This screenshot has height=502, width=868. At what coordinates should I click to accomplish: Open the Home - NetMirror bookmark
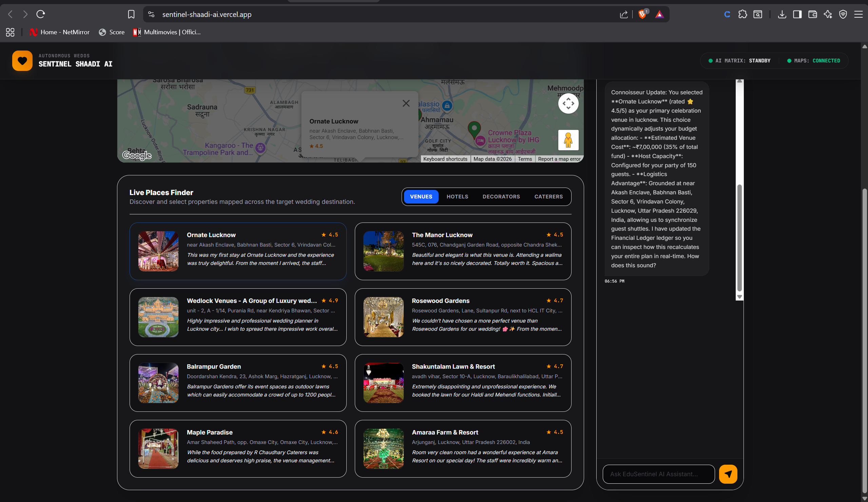pyautogui.click(x=59, y=32)
